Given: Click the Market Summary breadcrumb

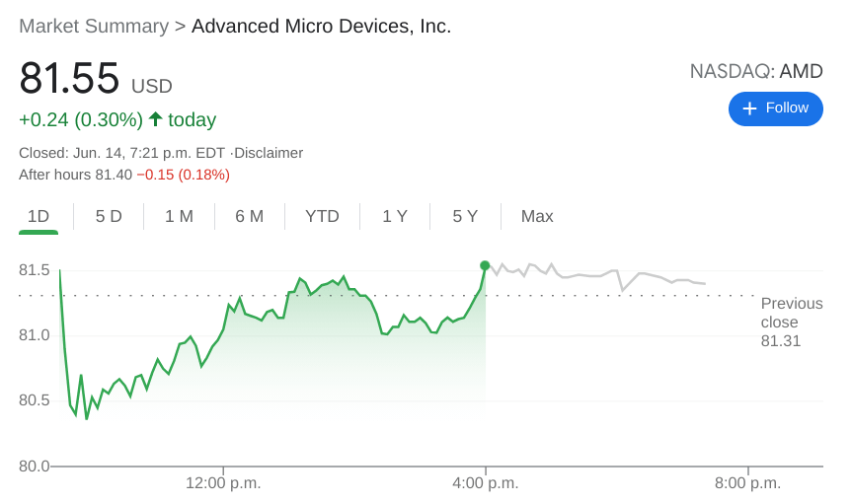Looking at the screenshot, I should pyautogui.click(x=94, y=27).
